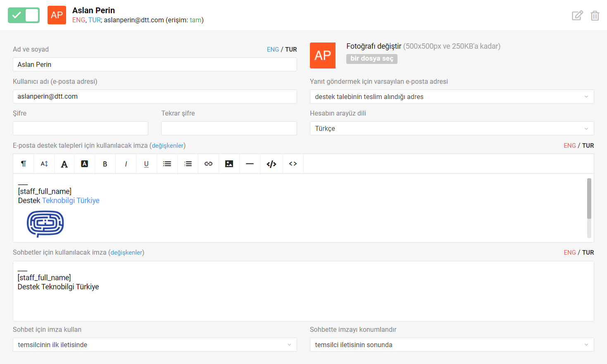Toggle the account active switch

[x=24, y=15]
